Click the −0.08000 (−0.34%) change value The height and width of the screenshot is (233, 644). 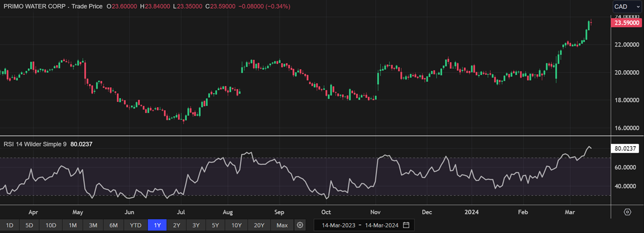click(266, 7)
